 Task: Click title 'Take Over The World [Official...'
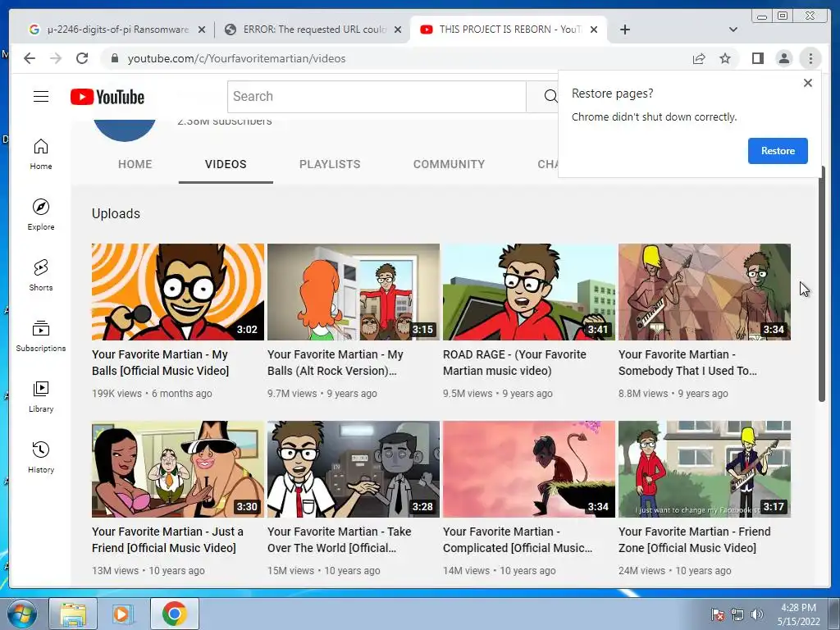coord(339,540)
